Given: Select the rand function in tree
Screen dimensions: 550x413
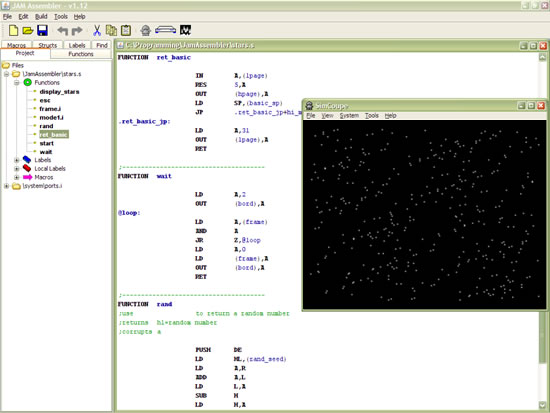Looking at the screenshot, I should coord(46,126).
